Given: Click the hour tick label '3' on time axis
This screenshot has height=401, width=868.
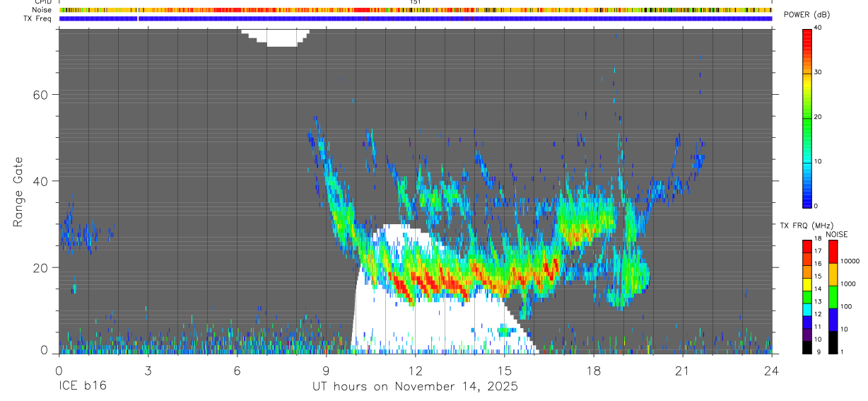Looking at the screenshot, I should tap(148, 370).
